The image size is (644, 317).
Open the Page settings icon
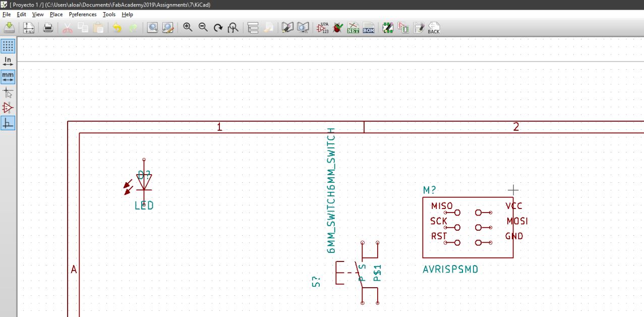coord(29,28)
